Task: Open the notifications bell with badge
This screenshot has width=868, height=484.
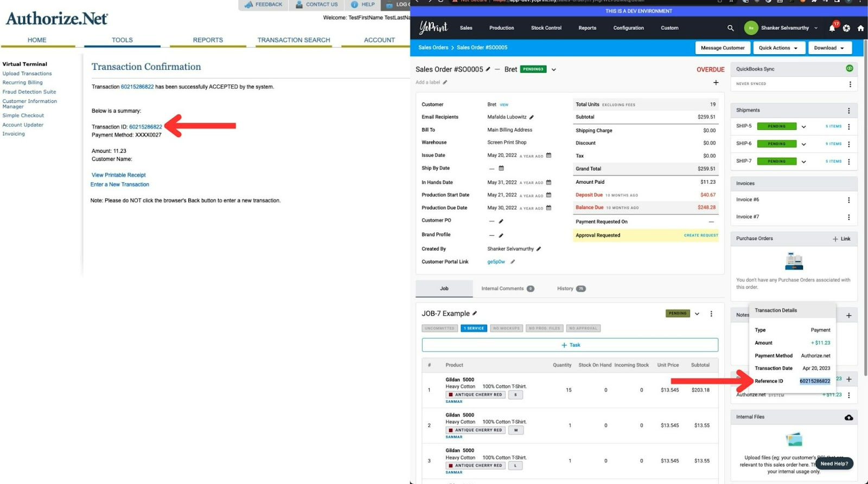Action: (833, 27)
